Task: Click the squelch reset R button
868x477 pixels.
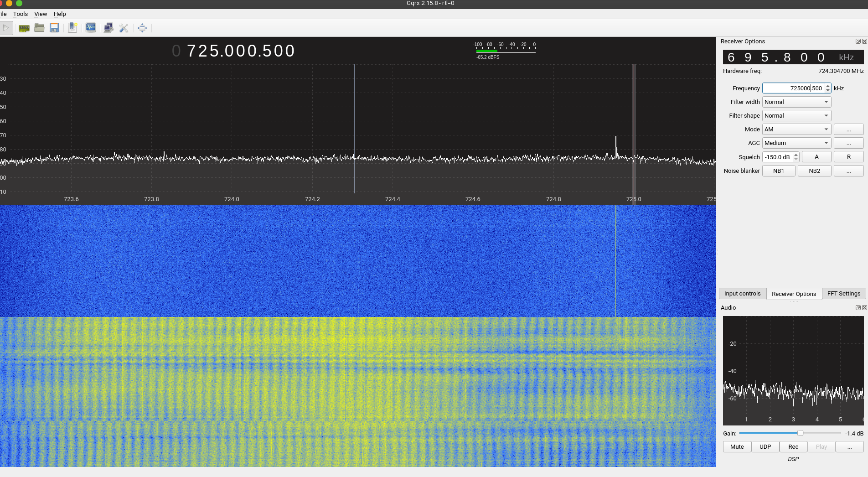Action: [x=848, y=157]
